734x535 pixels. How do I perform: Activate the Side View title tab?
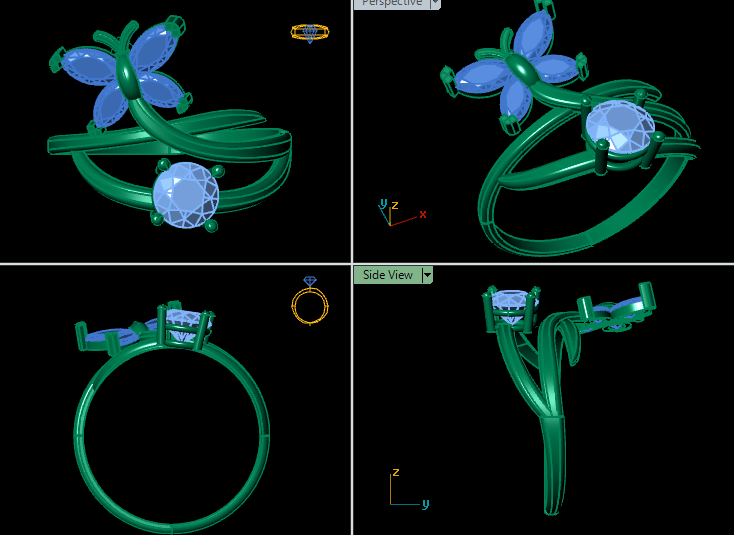[x=388, y=275]
